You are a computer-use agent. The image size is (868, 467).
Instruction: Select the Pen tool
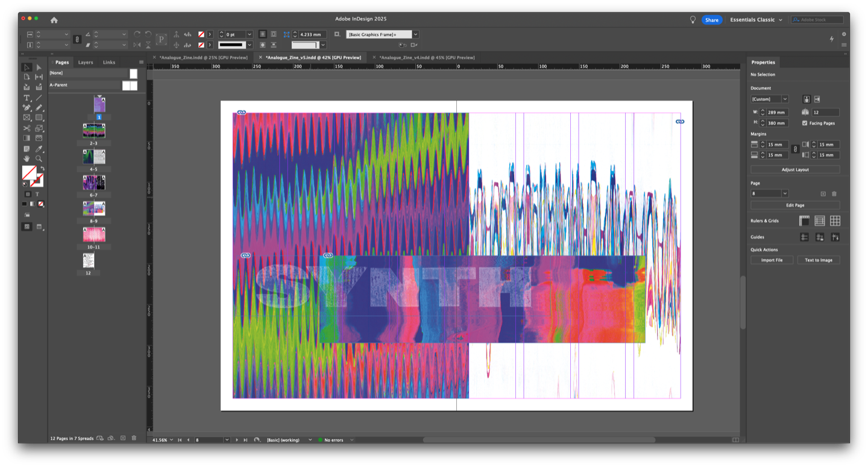[27, 108]
